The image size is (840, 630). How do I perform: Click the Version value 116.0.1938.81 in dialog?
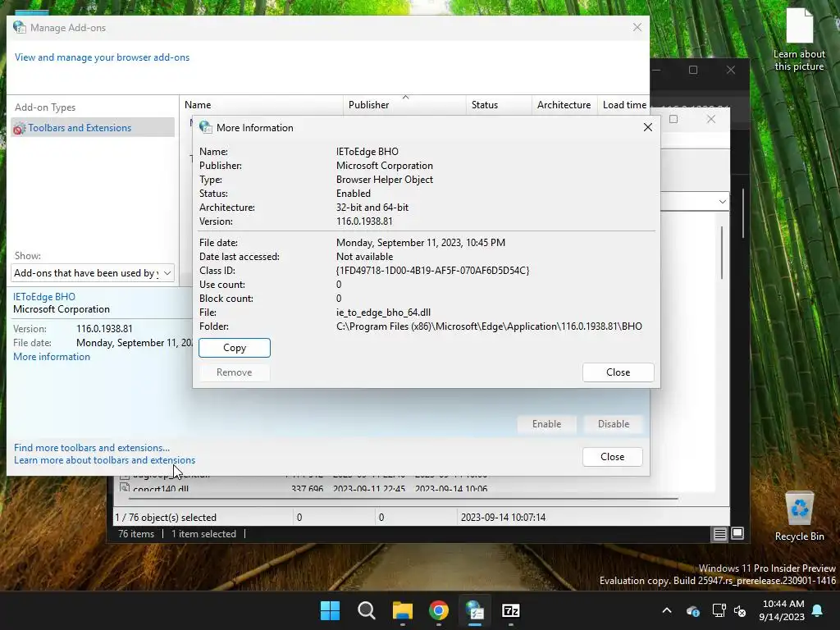364,221
